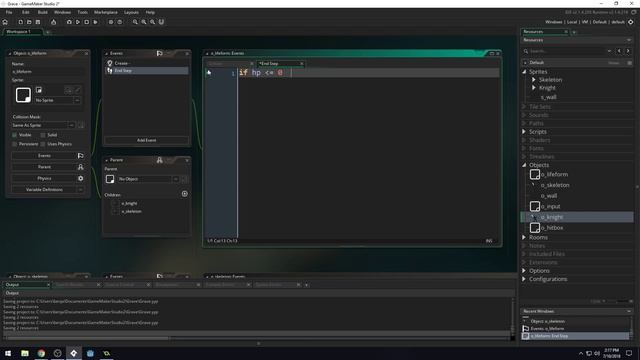The width and height of the screenshot is (640, 360).
Task: Select o_skeleton in Resources tree
Action: click(555, 185)
